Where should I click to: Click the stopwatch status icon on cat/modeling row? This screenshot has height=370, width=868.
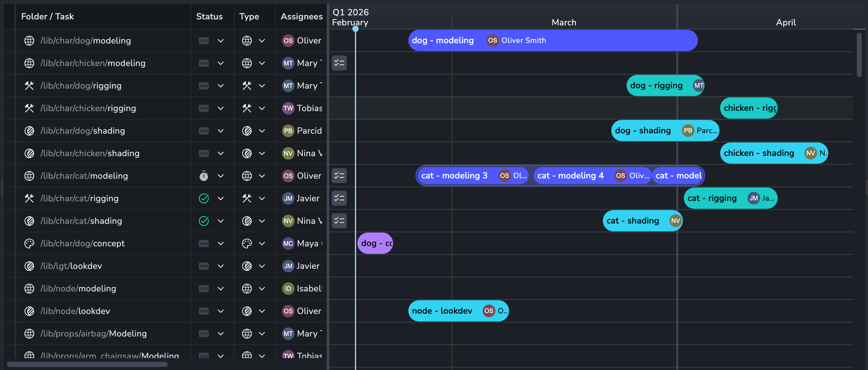(x=204, y=176)
